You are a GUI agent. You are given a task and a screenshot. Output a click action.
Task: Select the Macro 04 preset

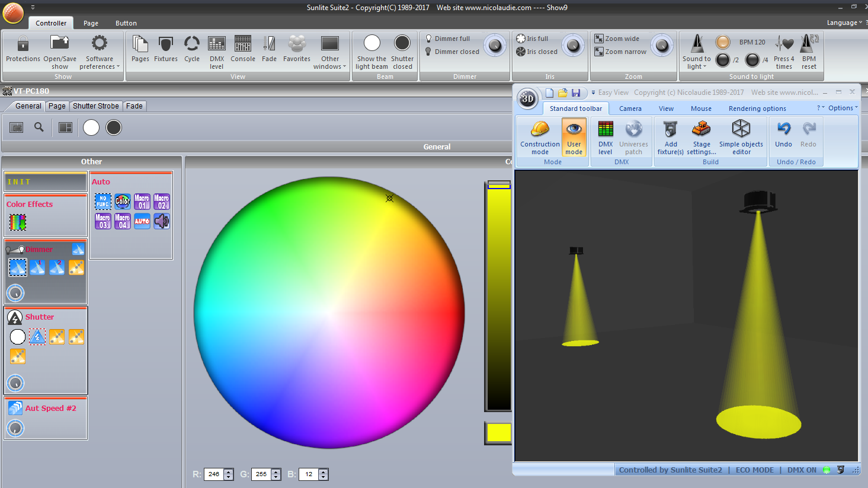coord(123,221)
